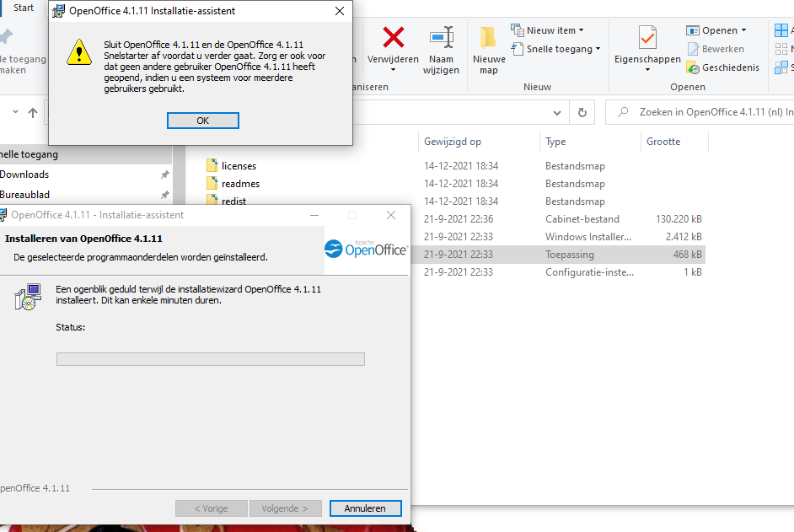Expand the Openen dropdown in the ribbon
The image size is (794, 532).
[716, 30]
